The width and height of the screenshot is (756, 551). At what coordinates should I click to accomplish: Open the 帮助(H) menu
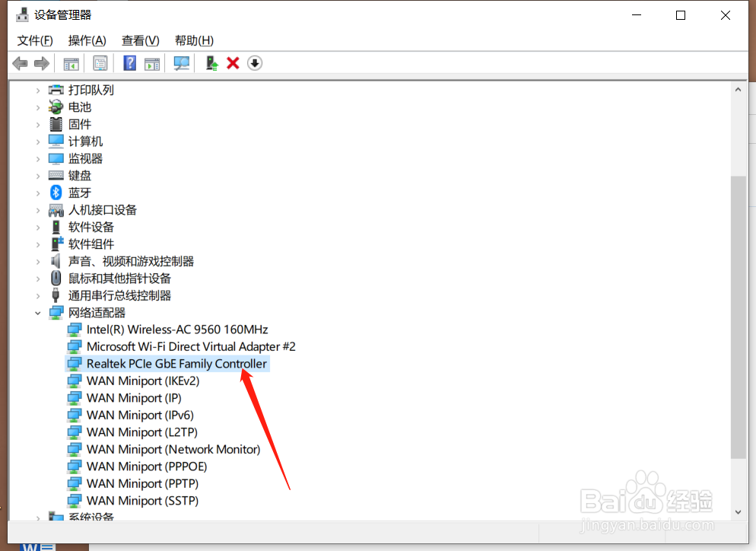pyautogui.click(x=194, y=40)
